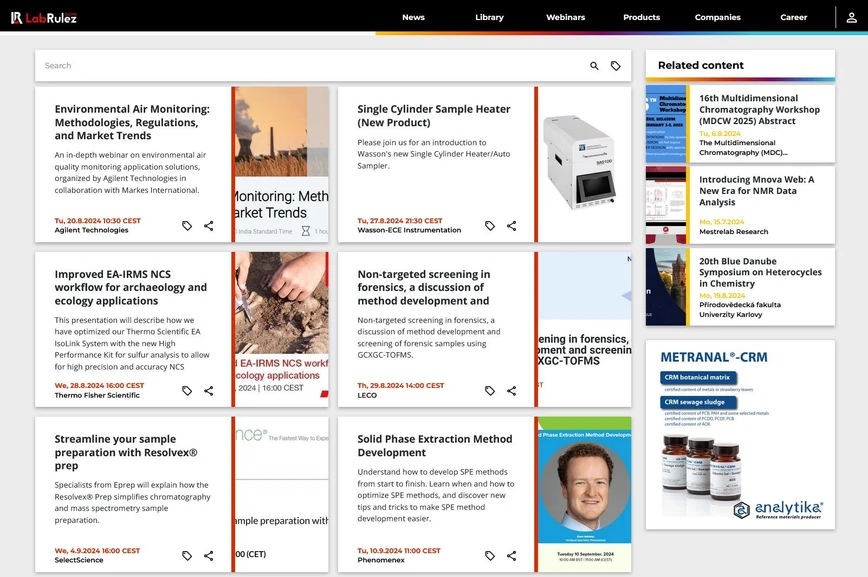Click date We, 4.9.2024 16:00 CEST
Viewport: 868px width, 577px height.
click(97, 551)
